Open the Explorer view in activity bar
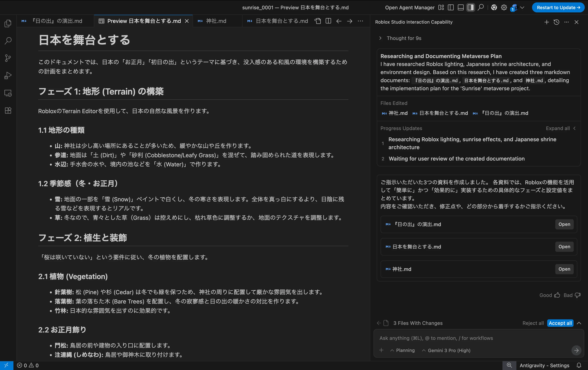588x370 pixels. pyautogui.click(x=8, y=23)
